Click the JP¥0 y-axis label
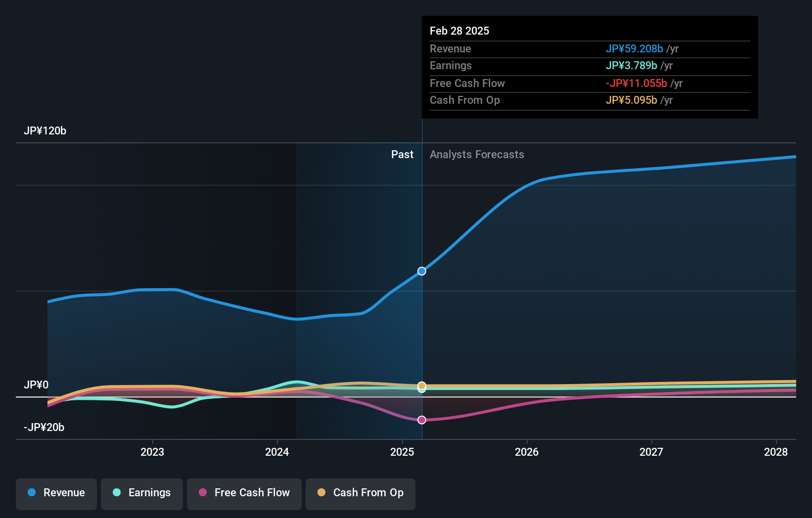The image size is (812, 518). 36,385
